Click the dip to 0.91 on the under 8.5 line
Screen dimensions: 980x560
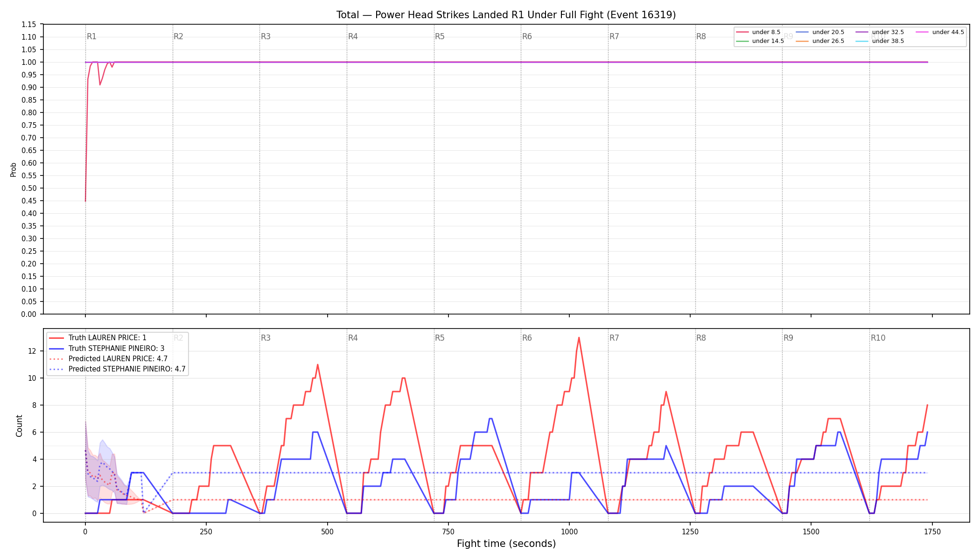pyautogui.click(x=100, y=84)
